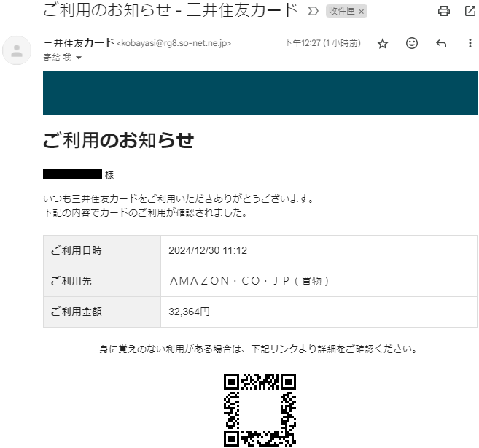479x448 pixels.
Task: Toggle the importance marker beside subject
Action: (x=313, y=12)
